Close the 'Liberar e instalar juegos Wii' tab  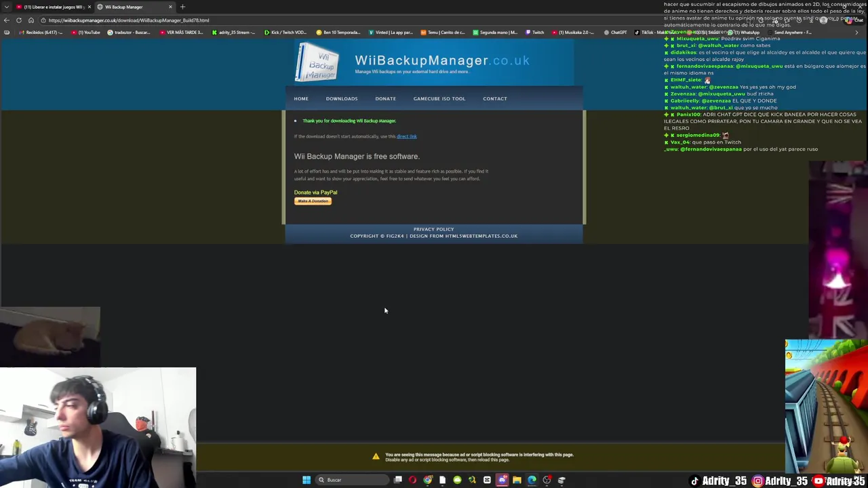(89, 7)
